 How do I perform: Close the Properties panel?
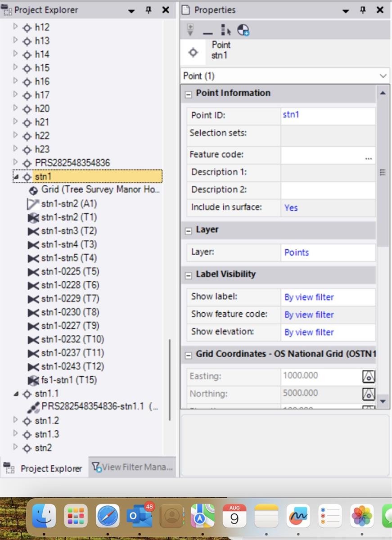pyautogui.click(x=380, y=10)
